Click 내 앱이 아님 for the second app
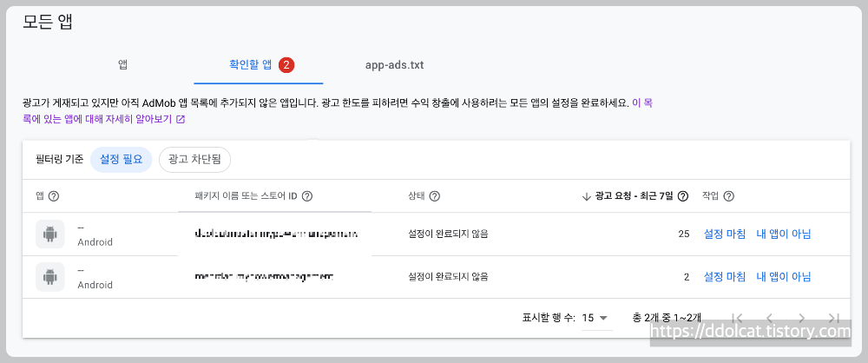 pos(783,277)
